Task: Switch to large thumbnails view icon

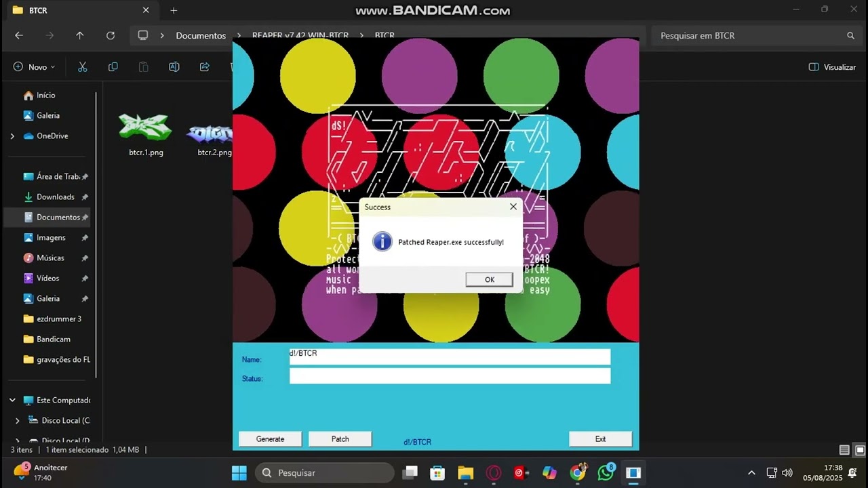Action: pos(860,450)
